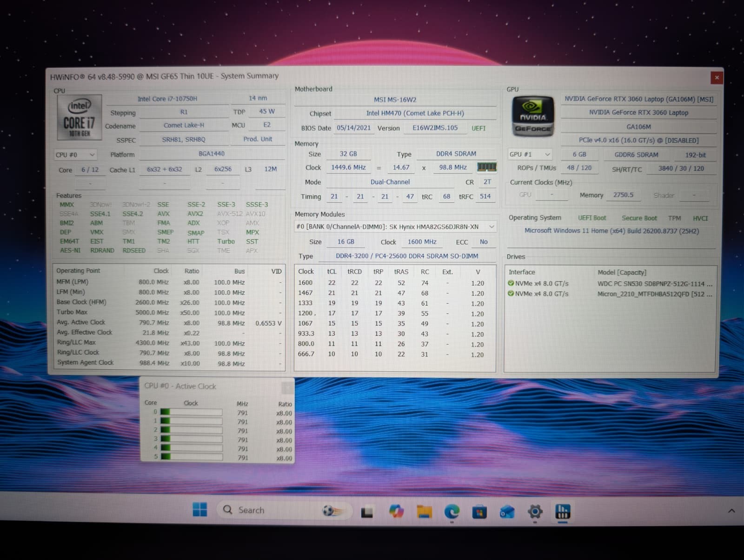
Task: Click the Comet Lake-H codename value
Action: tap(184, 125)
